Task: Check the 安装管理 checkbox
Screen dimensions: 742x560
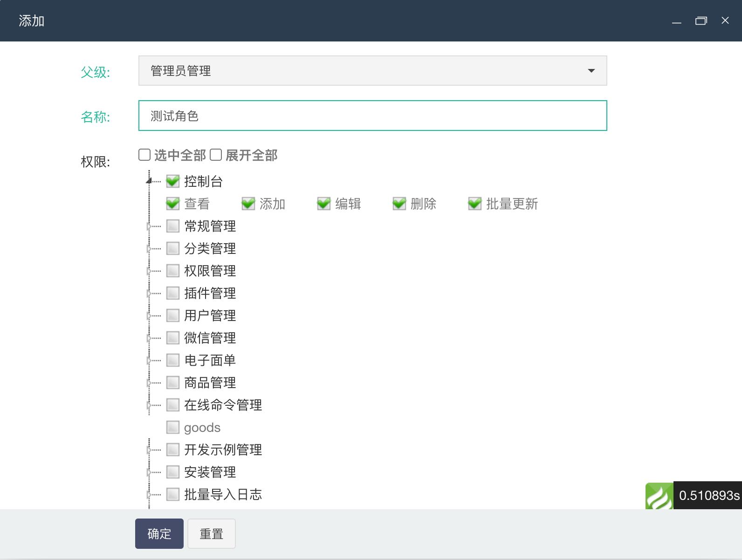Action: tap(173, 472)
